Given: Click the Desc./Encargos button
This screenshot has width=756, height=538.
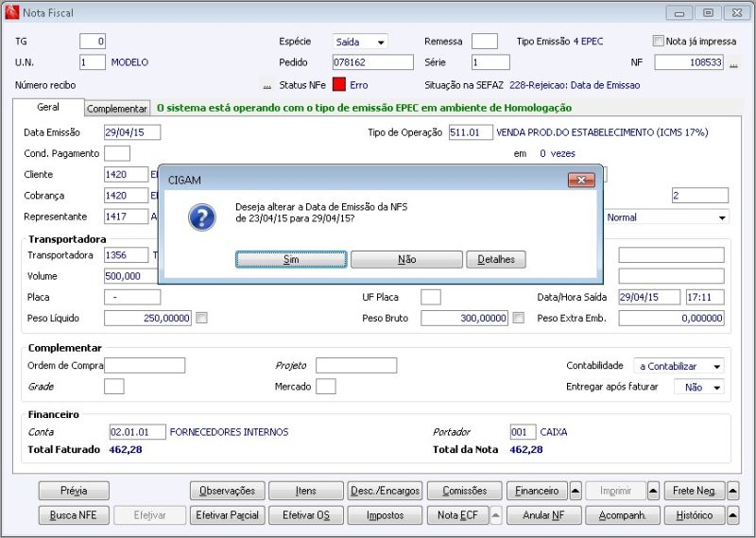Looking at the screenshot, I should coord(385,491).
